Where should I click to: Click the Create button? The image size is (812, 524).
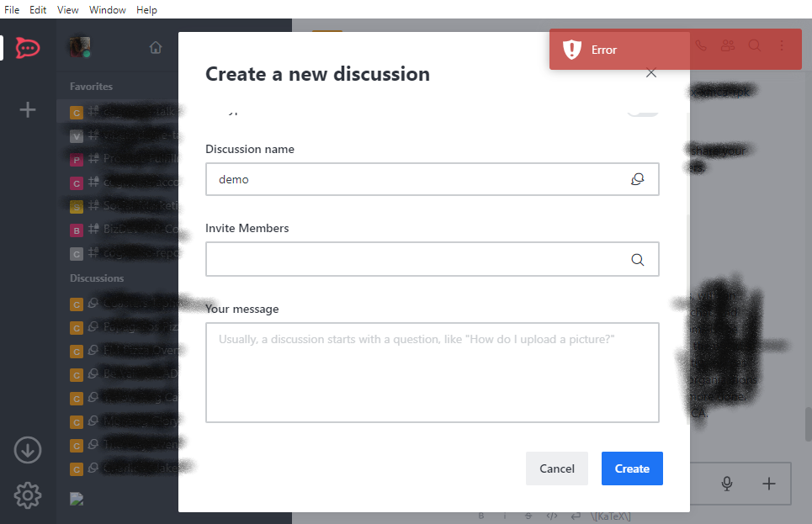coord(632,468)
